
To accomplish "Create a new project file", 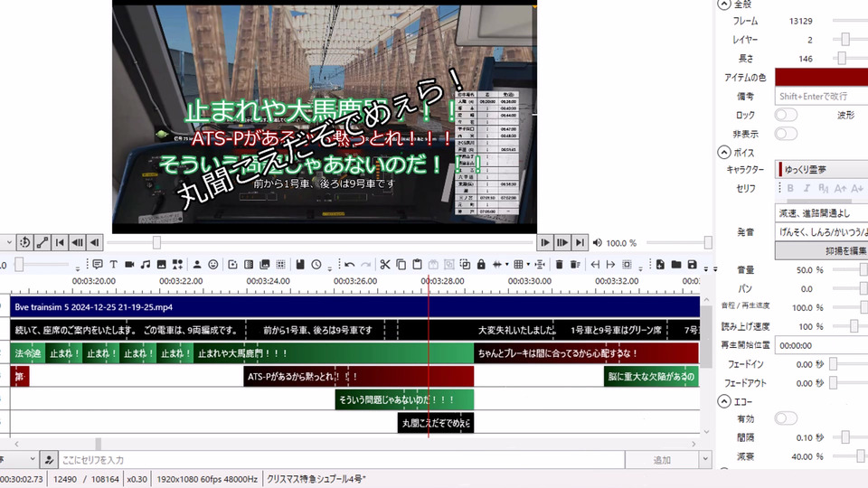I will [660, 265].
